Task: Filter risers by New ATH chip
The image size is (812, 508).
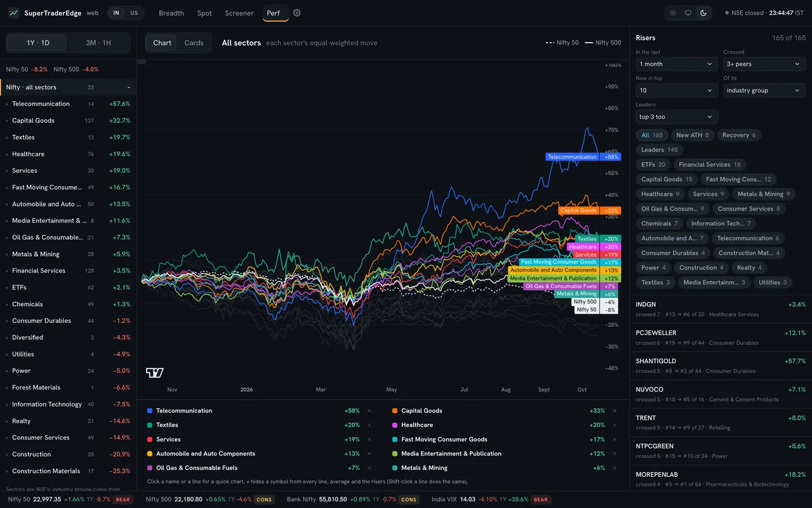Action: (693, 135)
